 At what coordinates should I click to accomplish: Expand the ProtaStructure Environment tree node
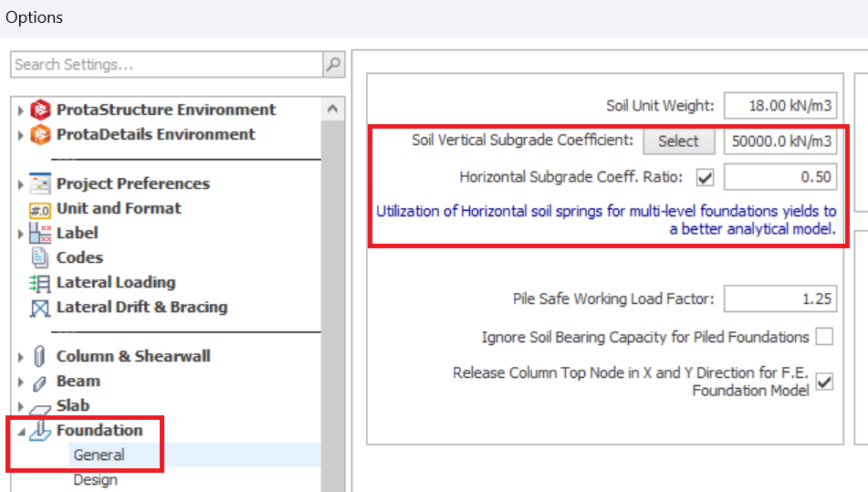(22, 110)
